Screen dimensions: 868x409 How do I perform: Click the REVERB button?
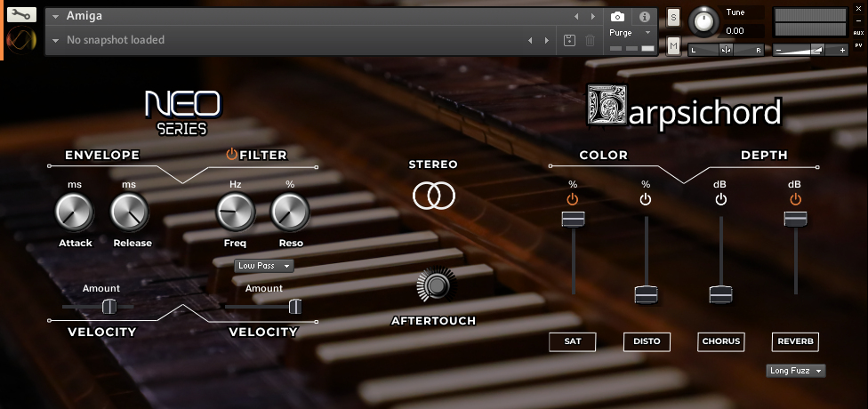coord(795,341)
